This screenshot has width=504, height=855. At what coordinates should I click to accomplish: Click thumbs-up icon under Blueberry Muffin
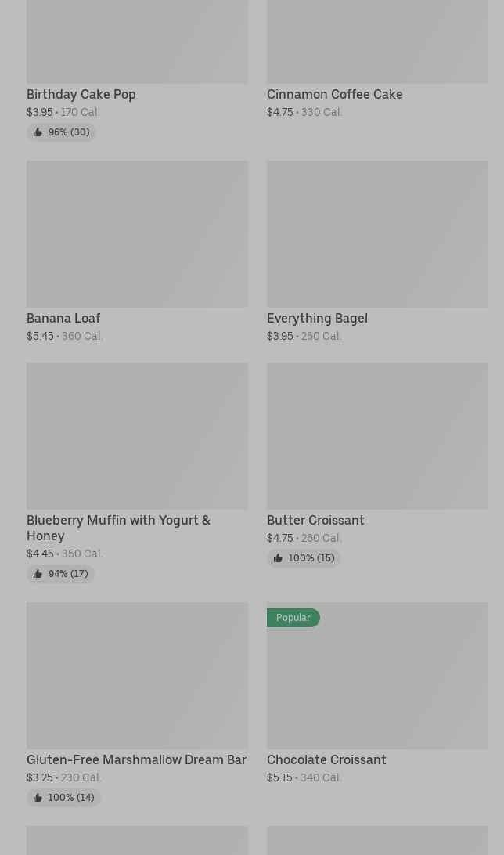click(38, 574)
